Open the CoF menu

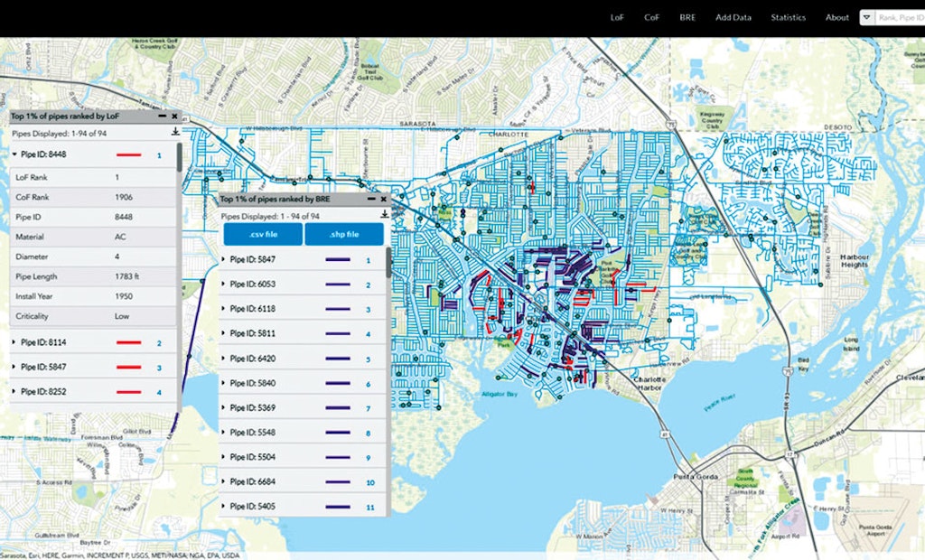(x=651, y=18)
